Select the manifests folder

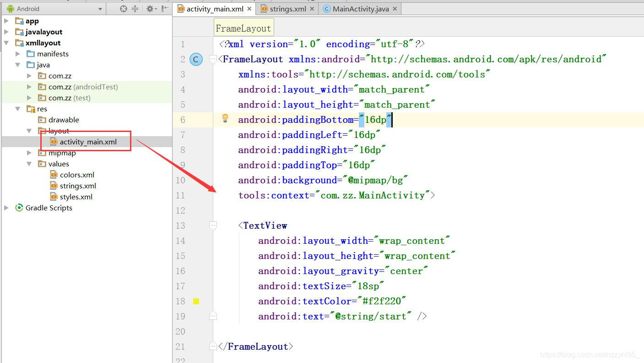click(53, 54)
